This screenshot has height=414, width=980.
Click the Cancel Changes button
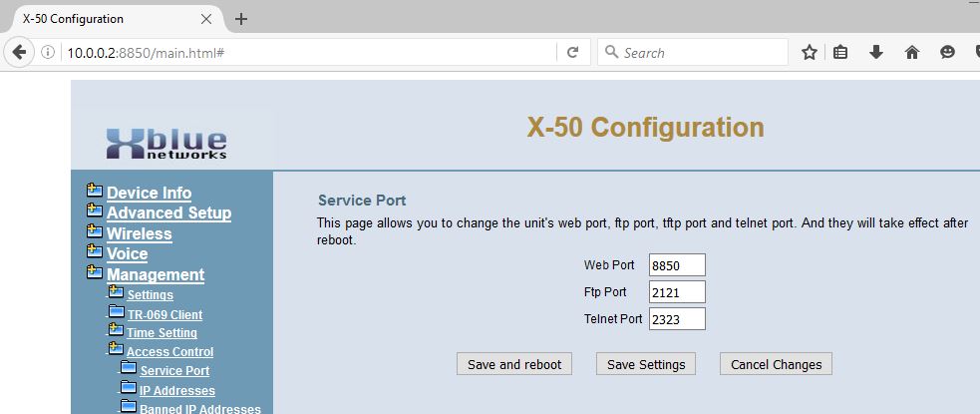pyautogui.click(x=776, y=364)
